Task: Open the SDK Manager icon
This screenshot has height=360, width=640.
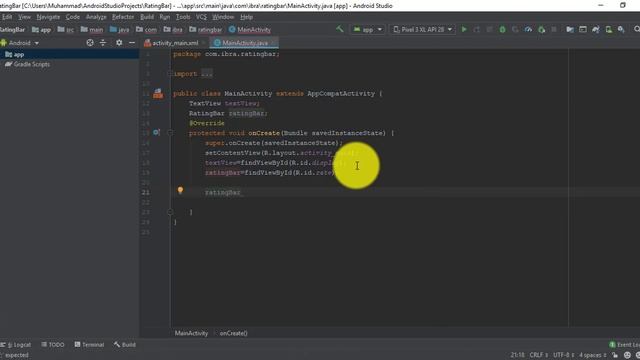Action: 621,29
